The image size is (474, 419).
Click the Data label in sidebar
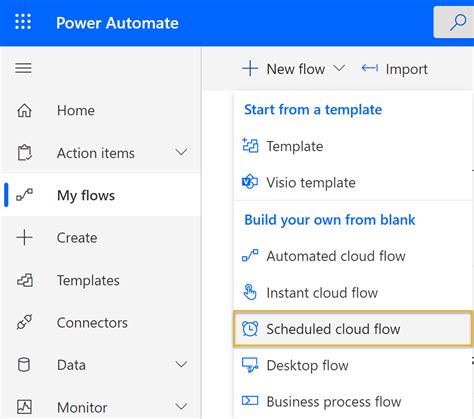71,365
